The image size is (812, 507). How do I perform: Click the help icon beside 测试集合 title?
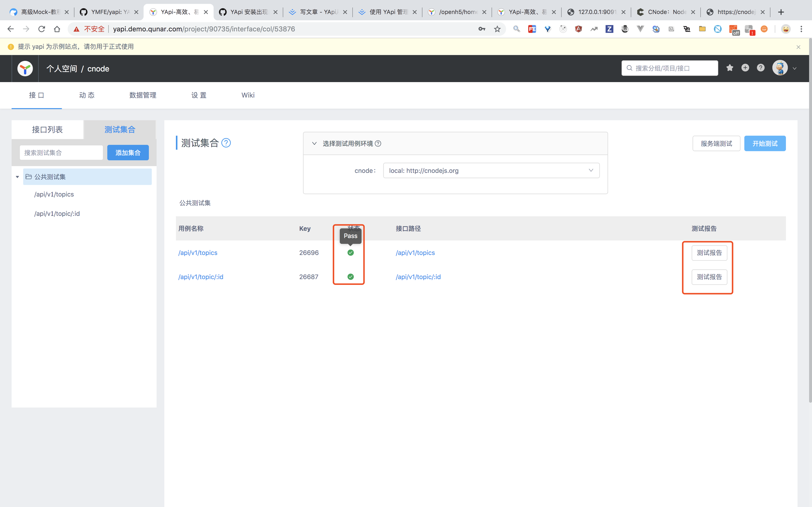pos(226,143)
